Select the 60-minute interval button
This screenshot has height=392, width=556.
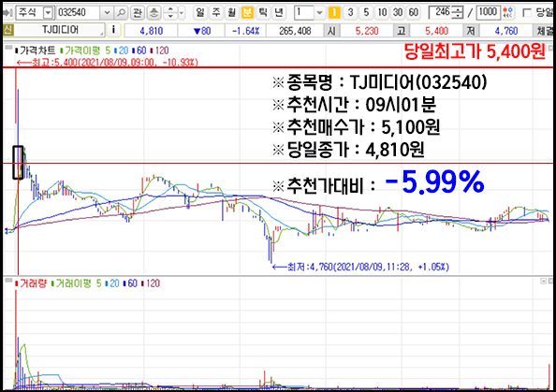tap(414, 13)
